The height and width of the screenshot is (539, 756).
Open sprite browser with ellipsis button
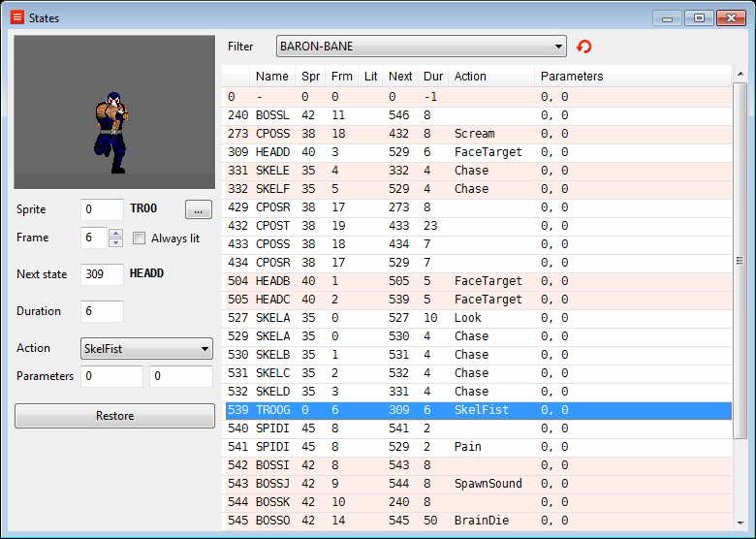(198, 209)
